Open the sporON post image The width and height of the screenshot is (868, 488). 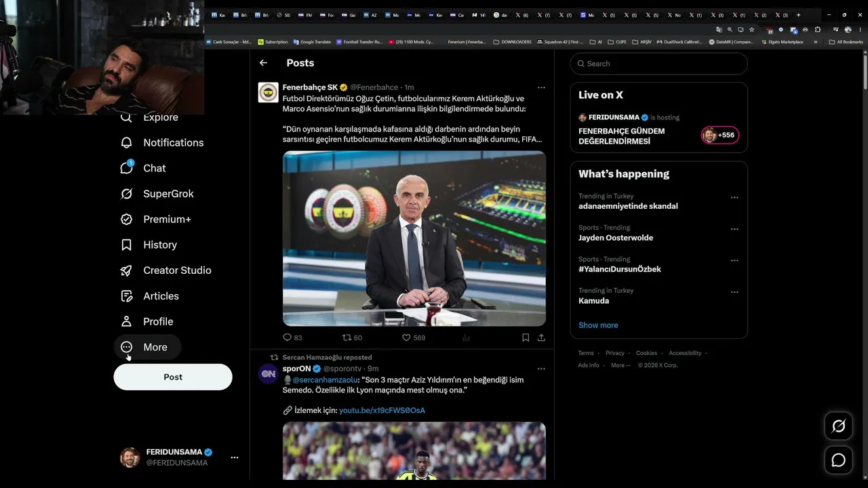click(x=414, y=451)
